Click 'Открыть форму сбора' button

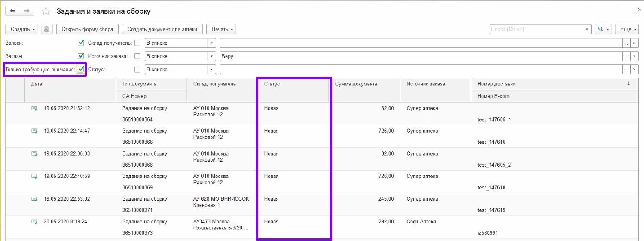87,29
